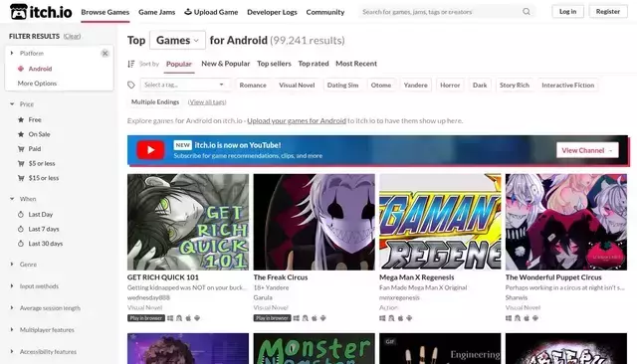
Task: Open Mega Man X Regenesis thumbnail
Action: click(440, 222)
